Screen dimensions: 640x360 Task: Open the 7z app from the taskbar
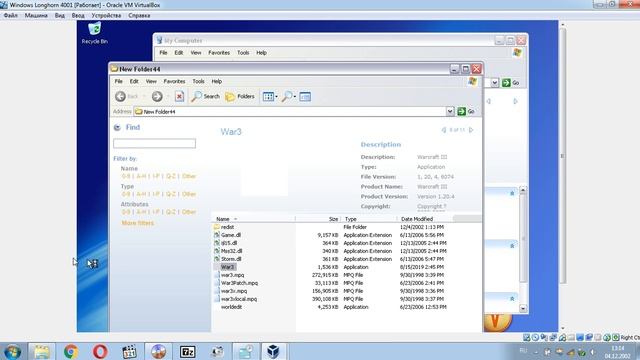coord(188,351)
